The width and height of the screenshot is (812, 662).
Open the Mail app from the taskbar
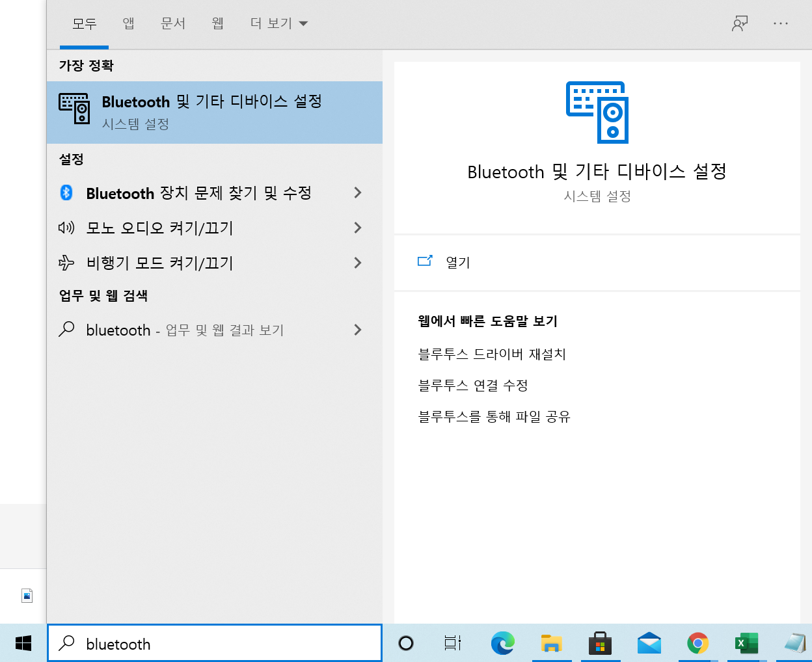[x=649, y=643]
